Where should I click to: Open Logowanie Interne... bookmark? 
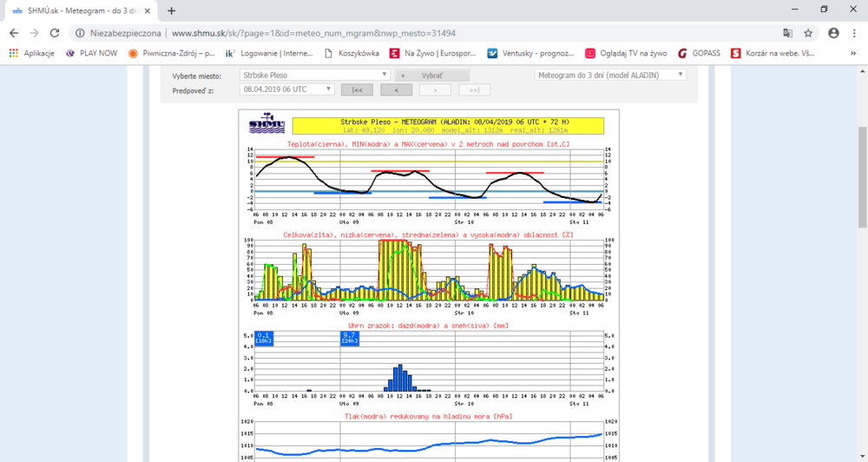pos(270,53)
